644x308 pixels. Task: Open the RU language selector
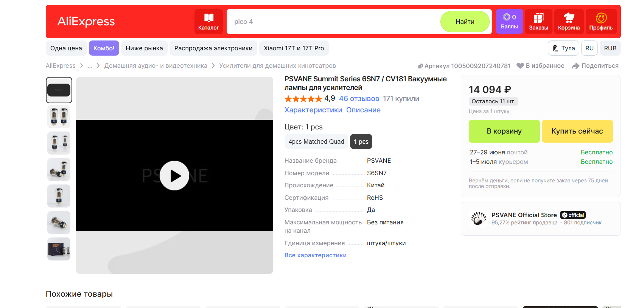pos(590,48)
